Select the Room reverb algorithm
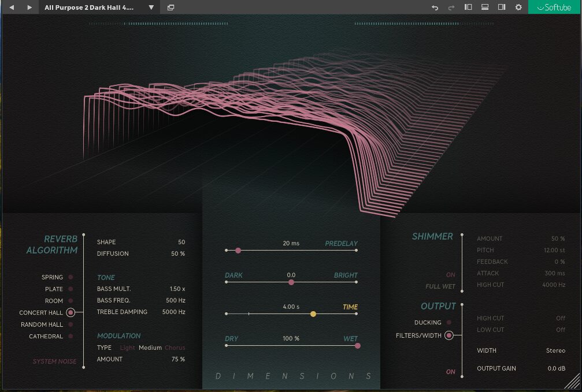 click(x=71, y=301)
